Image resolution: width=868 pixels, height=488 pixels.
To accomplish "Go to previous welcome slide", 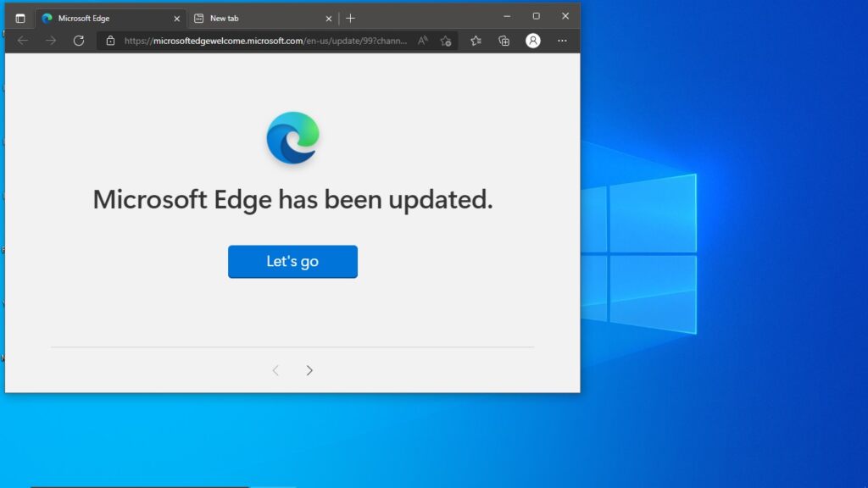I will pyautogui.click(x=275, y=370).
